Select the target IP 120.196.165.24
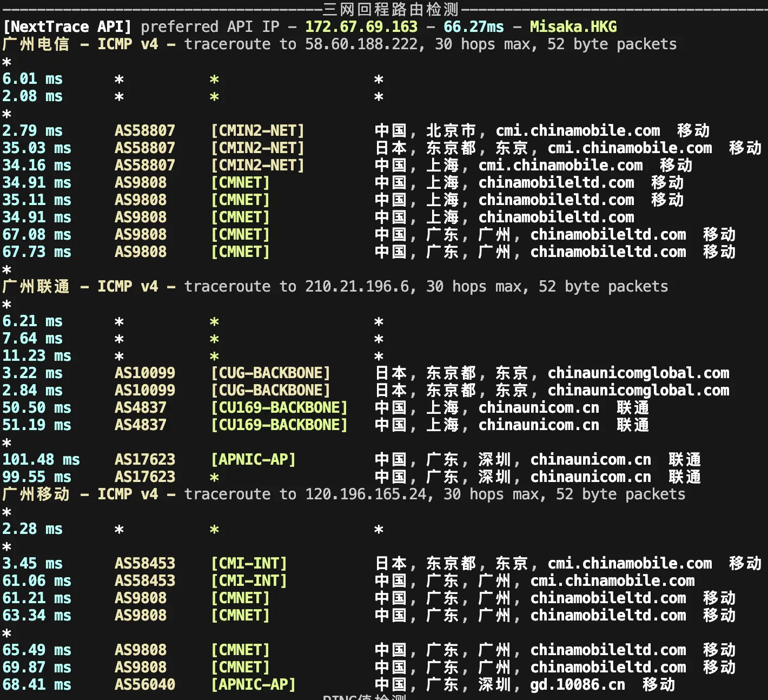 (x=366, y=494)
